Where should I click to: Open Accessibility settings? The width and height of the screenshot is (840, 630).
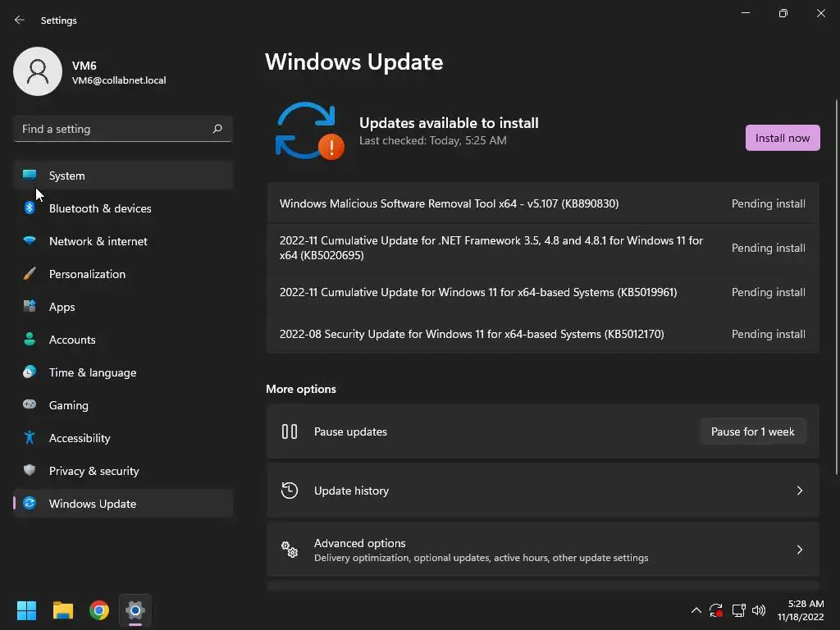point(123,438)
